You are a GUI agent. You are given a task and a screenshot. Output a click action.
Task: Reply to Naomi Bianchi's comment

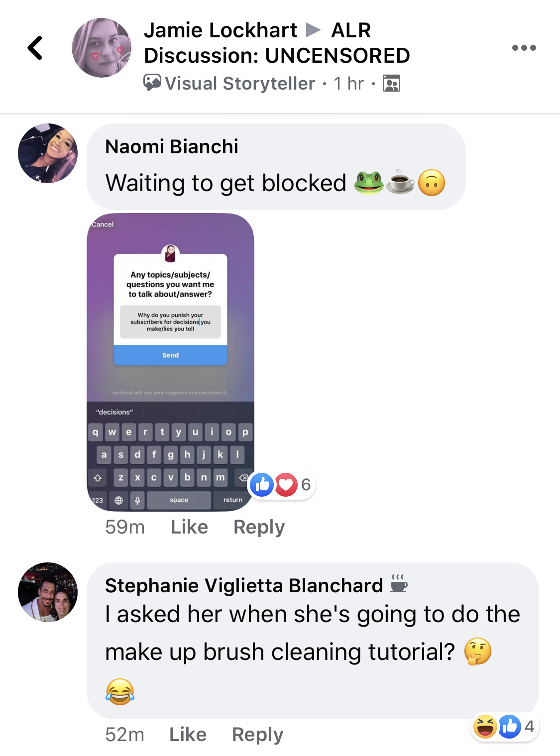point(259,527)
